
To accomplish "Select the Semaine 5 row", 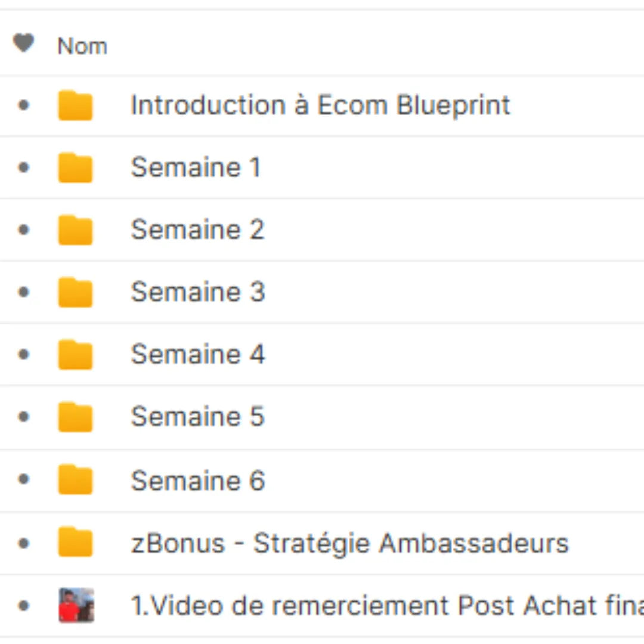I will click(x=197, y=416).
